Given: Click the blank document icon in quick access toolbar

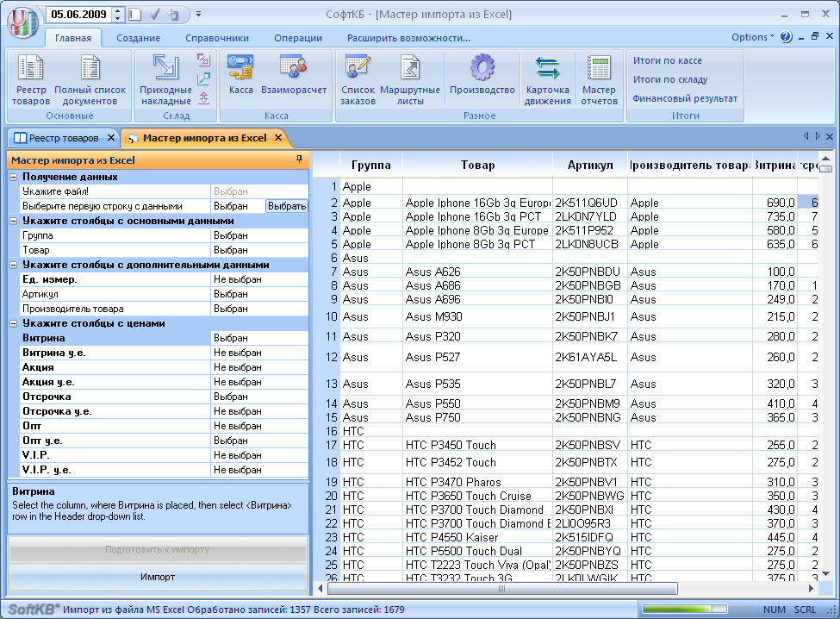Looking at the screenshot, I should tap(135, 15).
